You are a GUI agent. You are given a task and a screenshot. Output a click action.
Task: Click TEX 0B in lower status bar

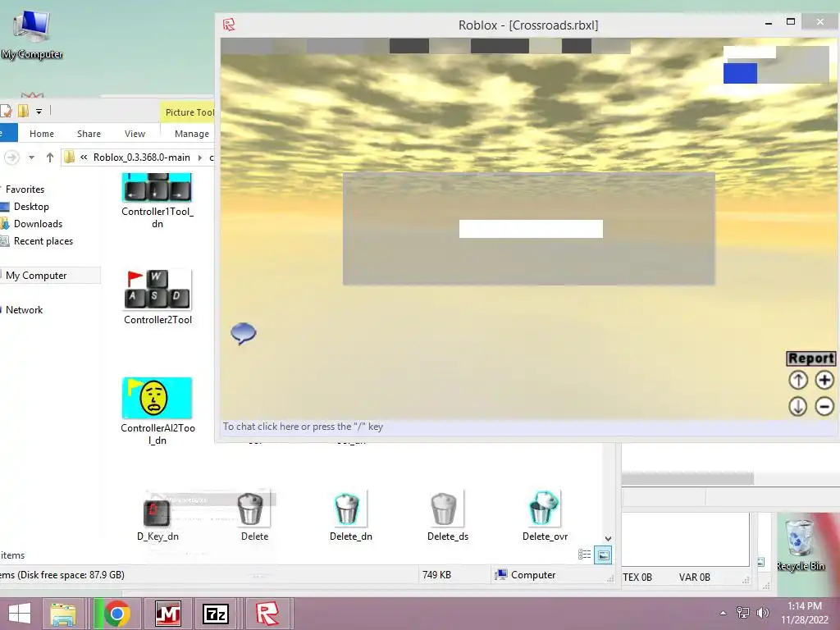637,577
